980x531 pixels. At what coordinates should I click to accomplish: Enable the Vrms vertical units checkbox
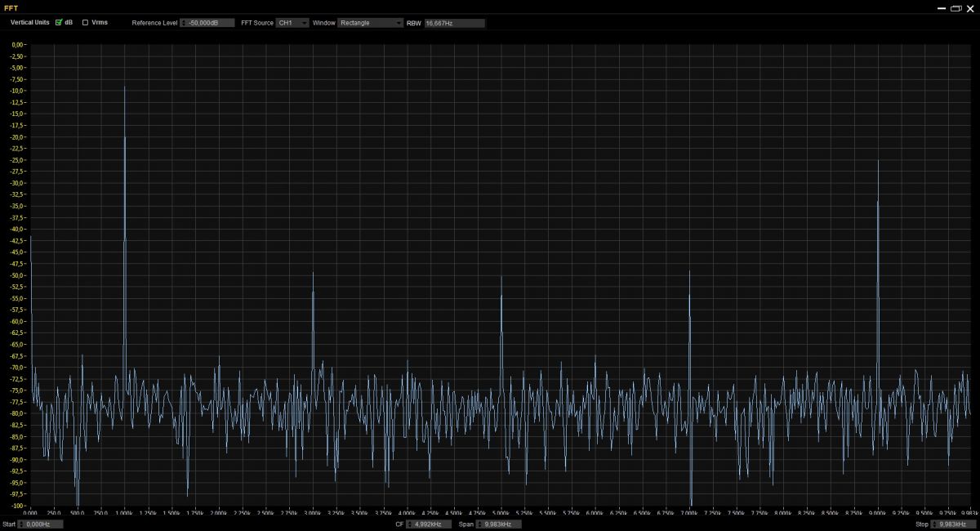click(x=85, y=23)
